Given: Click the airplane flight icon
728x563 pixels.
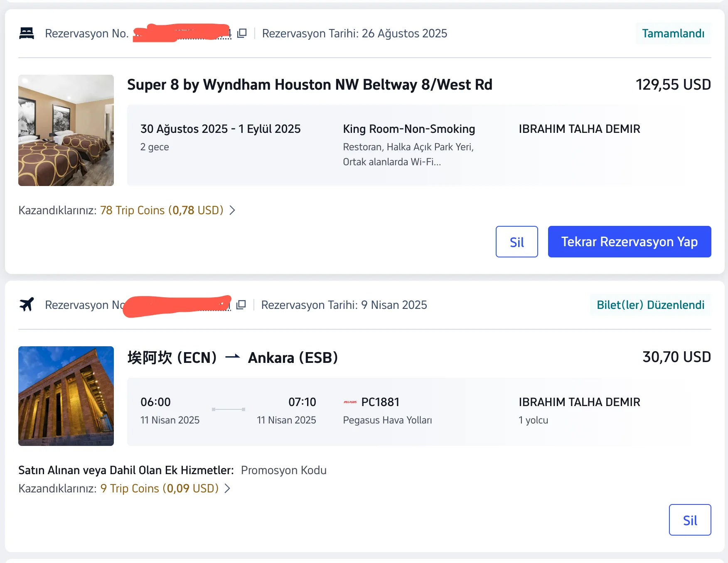Looking at the screenshot, I should (27, 304).
